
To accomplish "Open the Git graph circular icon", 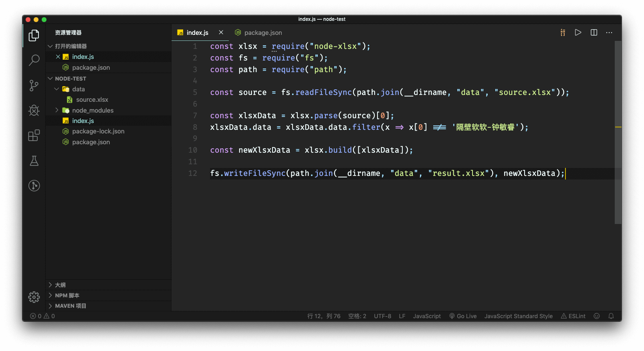I will [x=34, y=186].
